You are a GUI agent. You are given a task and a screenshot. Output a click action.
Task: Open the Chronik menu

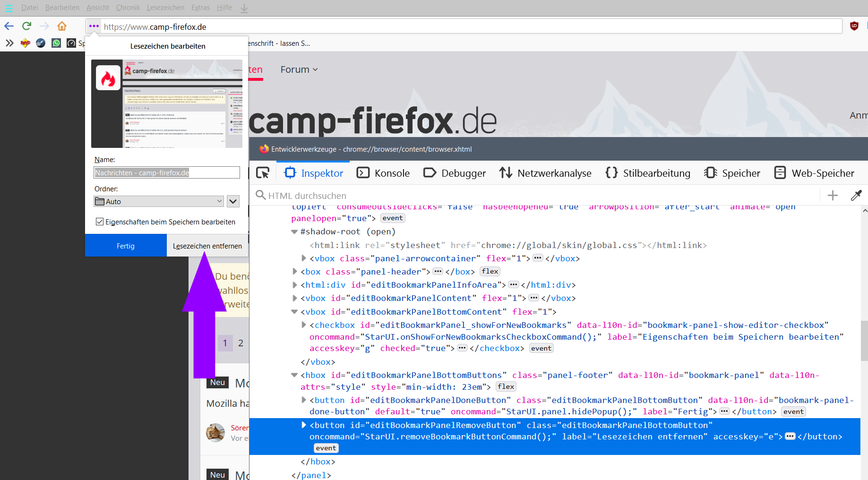tap(128, 8)
